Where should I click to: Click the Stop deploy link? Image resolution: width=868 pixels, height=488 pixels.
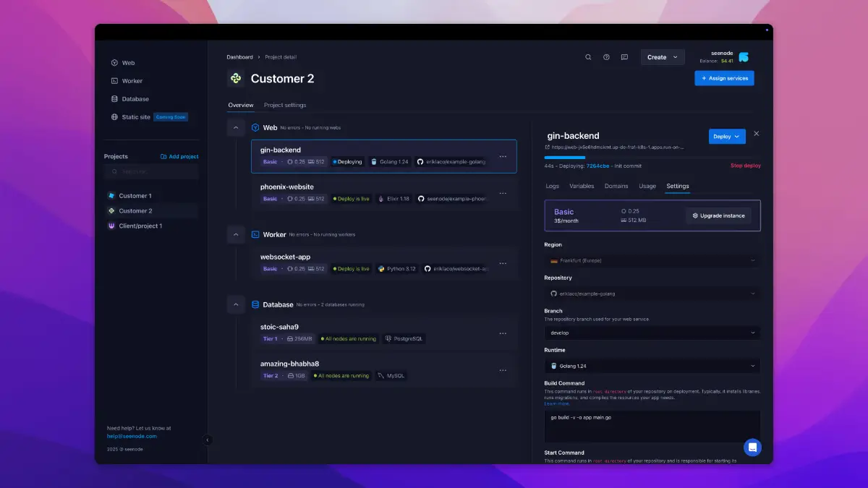745,166
